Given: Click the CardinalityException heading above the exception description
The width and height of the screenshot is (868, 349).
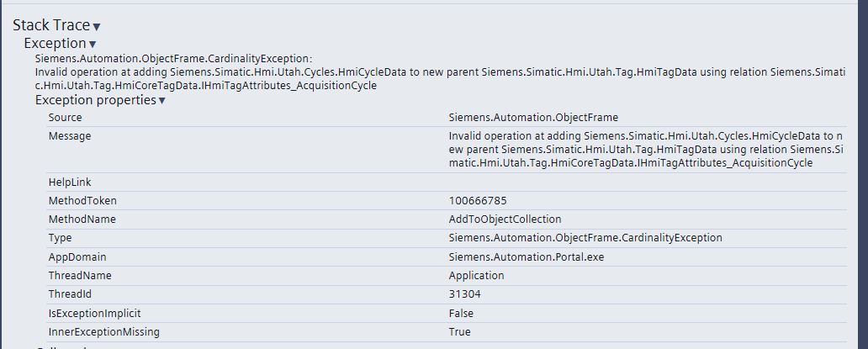Looking at the screenshot, I should 173,60.
